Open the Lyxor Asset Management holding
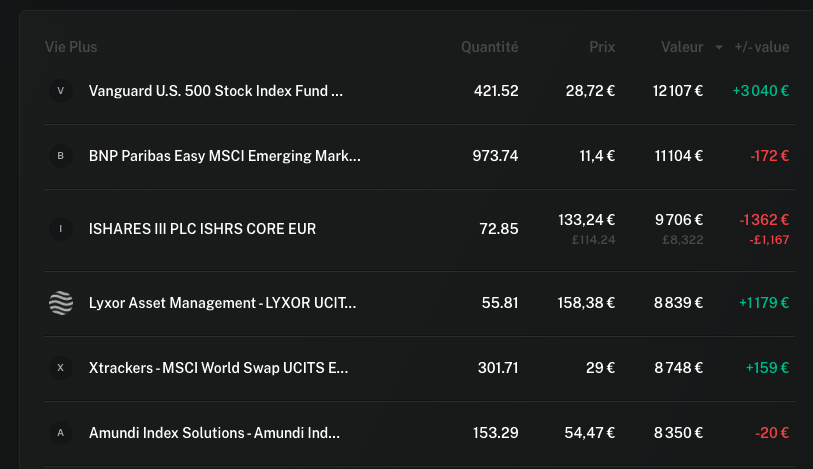This screenshot has height=469, width=813. pyautogui.click(x=222, y=303)
